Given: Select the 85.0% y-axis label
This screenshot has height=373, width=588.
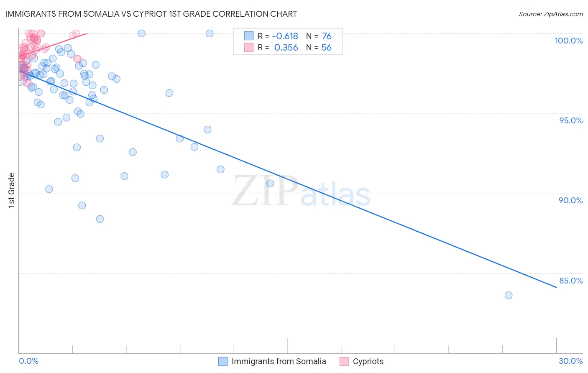Looking at the screenshot, I should (x=571, y=281).
